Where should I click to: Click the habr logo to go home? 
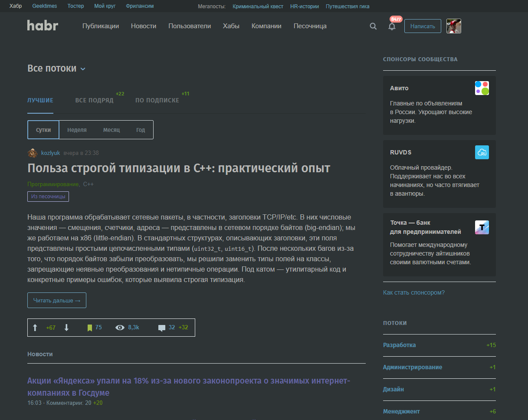point(42,26)
